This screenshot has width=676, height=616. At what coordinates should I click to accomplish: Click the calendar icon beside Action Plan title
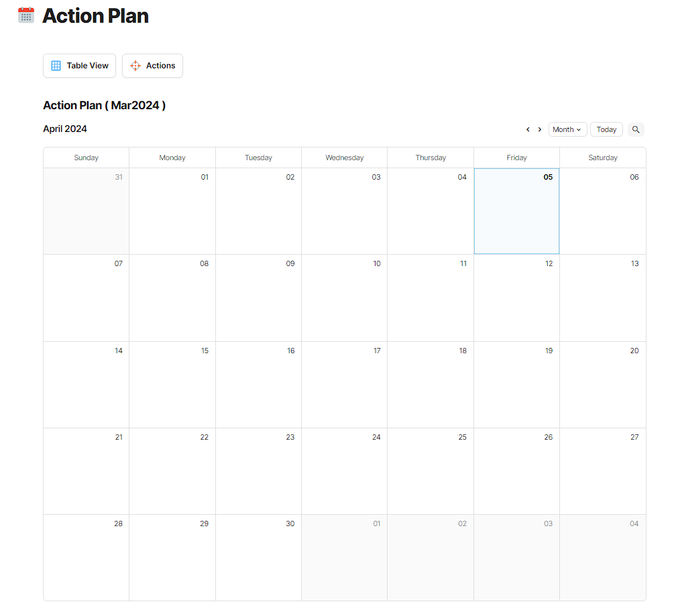coord(25,15)
